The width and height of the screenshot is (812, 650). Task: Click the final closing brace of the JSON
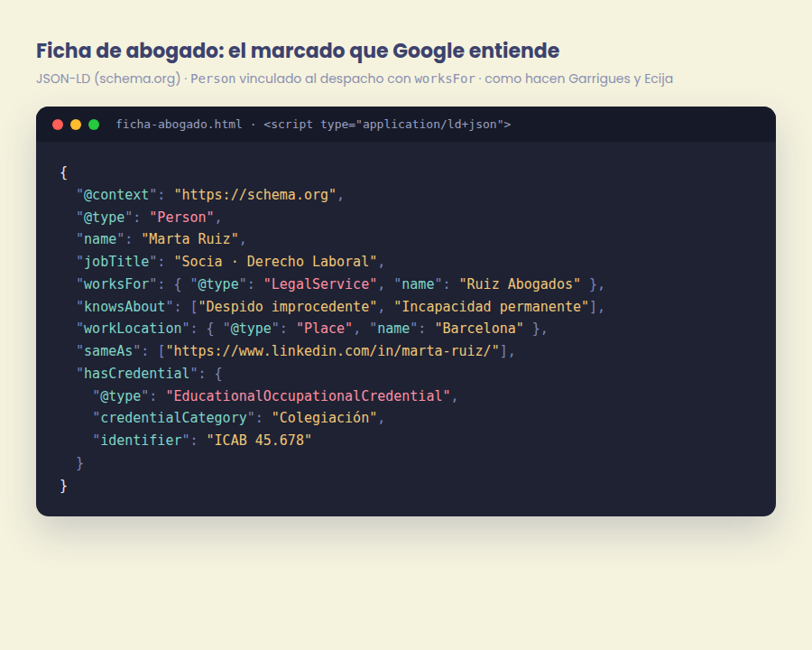point(64,486)
